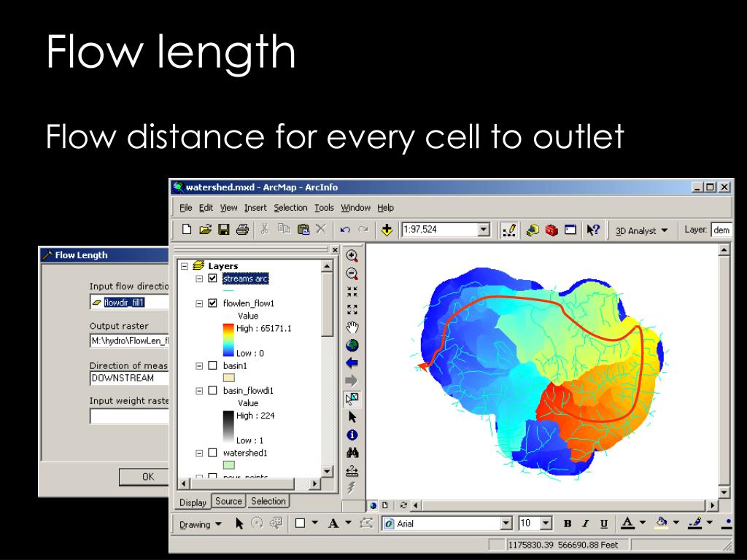Open the Arial font dropdown
747x560 pixels.
coord(506,524)
